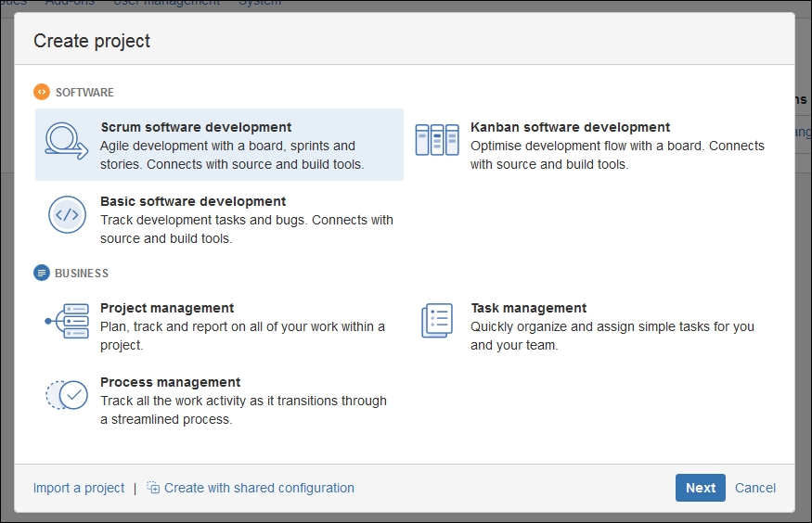The image size is (812, 523).
Task: Click the Create project dialog title
Action: [x=92, y=41]
